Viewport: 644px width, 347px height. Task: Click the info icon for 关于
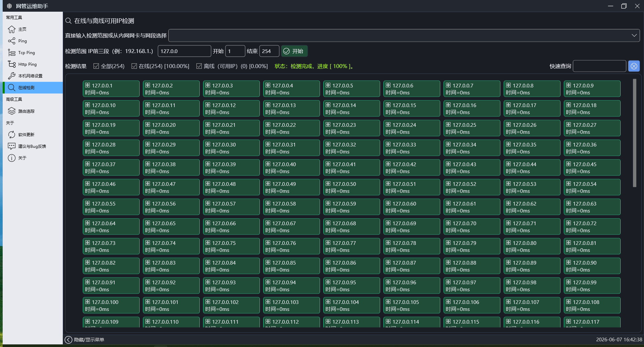(12, 158)
